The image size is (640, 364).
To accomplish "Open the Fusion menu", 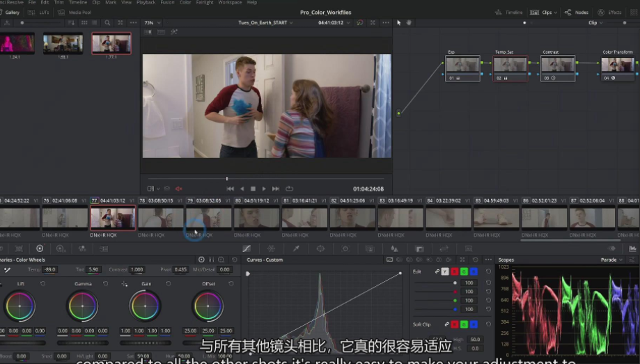I will (x=167, y=3).
